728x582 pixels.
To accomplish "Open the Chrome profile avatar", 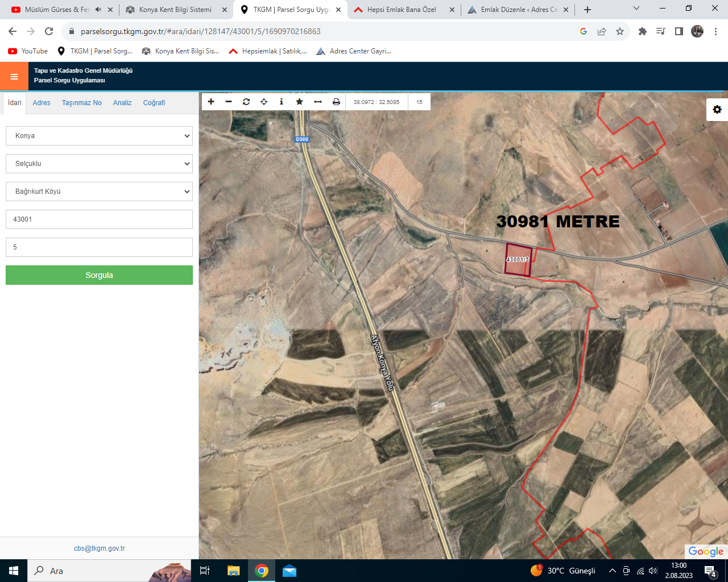I will point(697,31).
